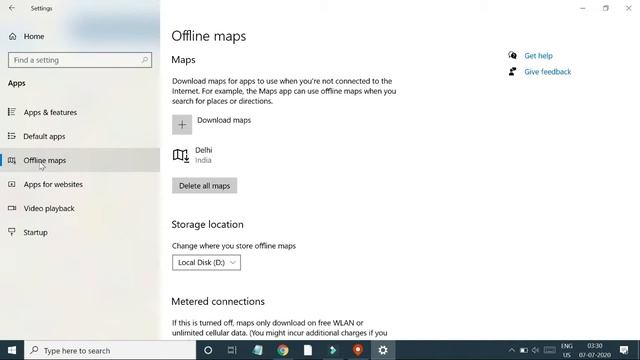The width and height of the screenshot is (640, 360).
Task: Click the Delhi map download icon
Action: tap(180, 155)
